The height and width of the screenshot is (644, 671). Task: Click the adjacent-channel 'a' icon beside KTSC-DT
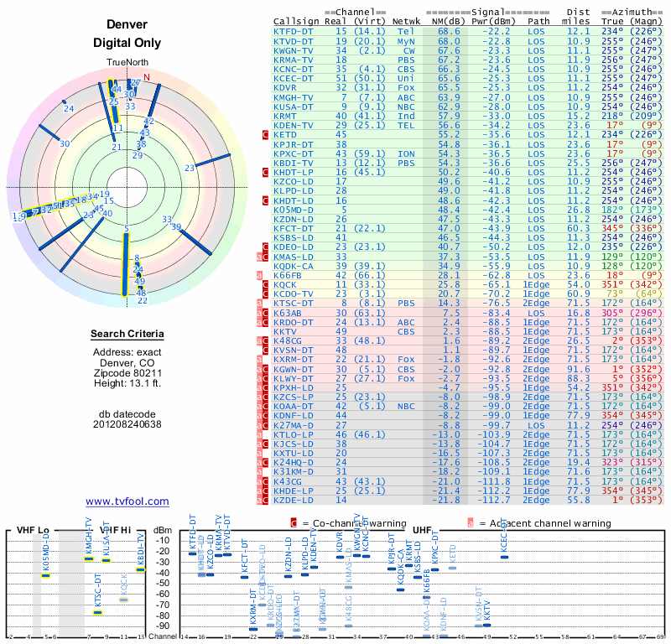pyautogui.click(x=259, y=304)
